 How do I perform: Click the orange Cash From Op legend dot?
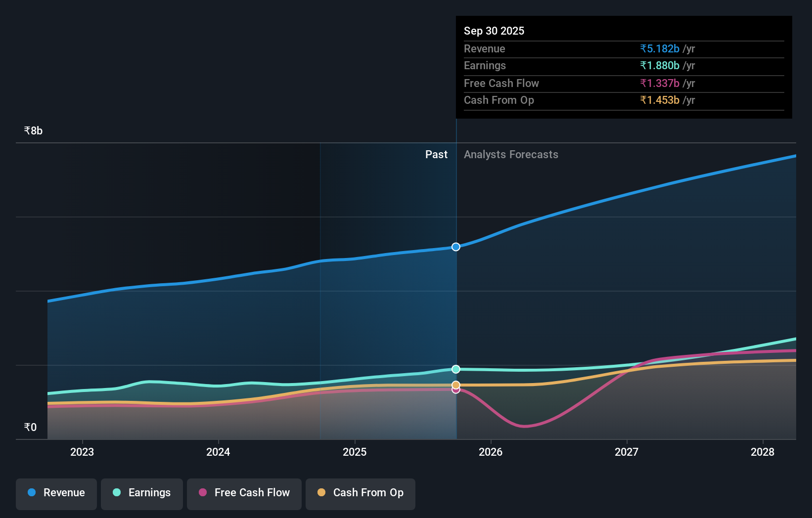(321, 492)
